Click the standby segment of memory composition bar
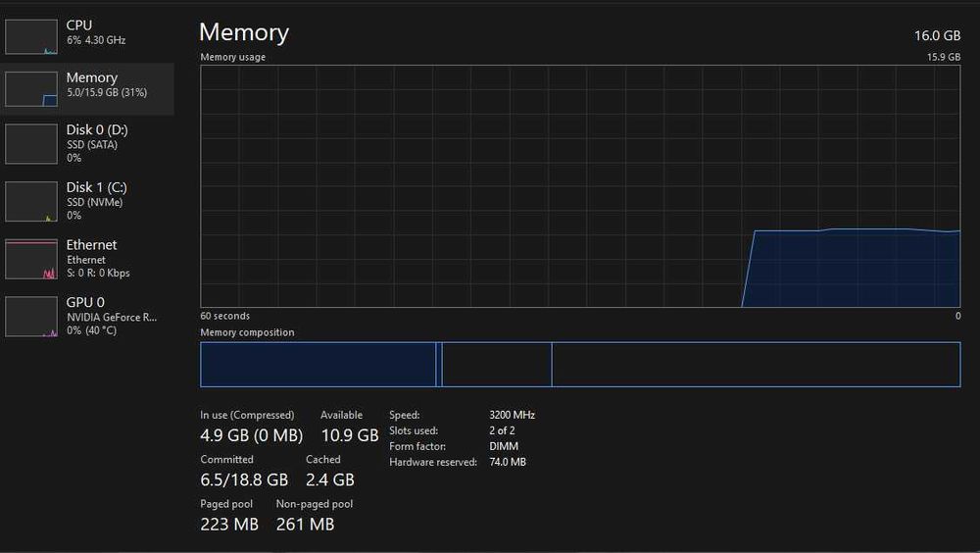980x553 pixels. click(x=497, y=364)
